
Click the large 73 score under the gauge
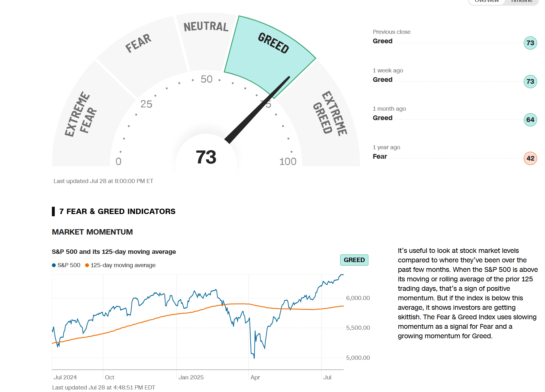coord(206,157)
